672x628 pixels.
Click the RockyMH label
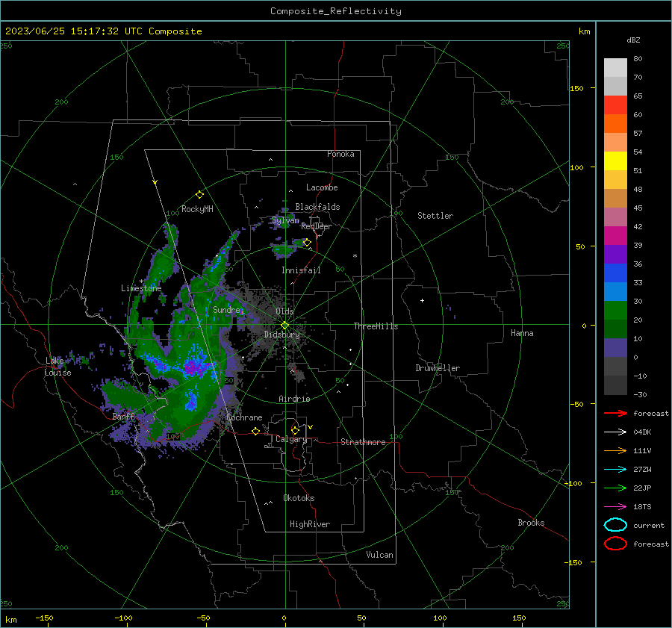[197, 209]
